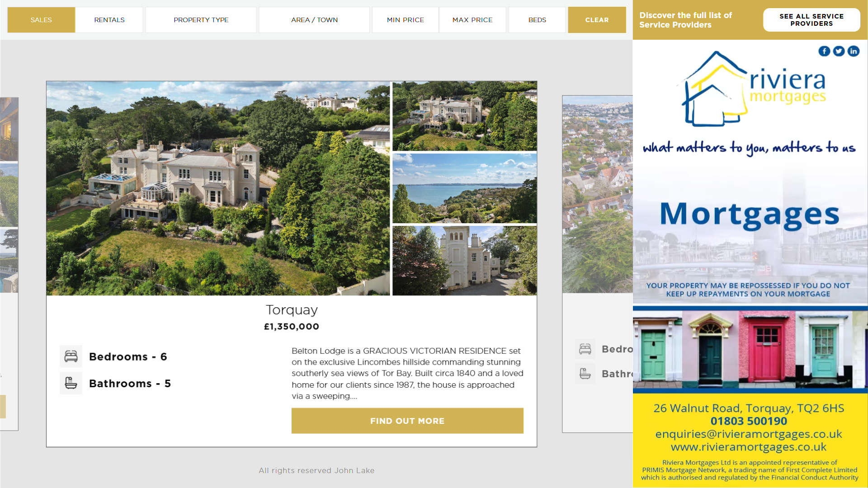This screenshot has height=488, width=868.
Task: Open the LinkedIn social icon
Action: point(853,51)
